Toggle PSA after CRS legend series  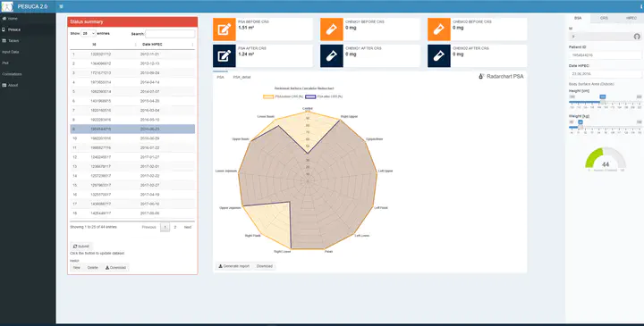click(324, 96)
